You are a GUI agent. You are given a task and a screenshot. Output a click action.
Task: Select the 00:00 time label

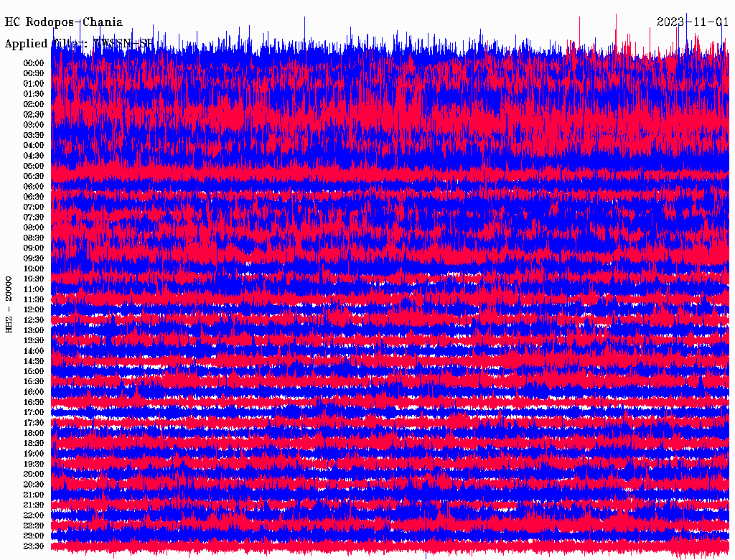[33, 63]
